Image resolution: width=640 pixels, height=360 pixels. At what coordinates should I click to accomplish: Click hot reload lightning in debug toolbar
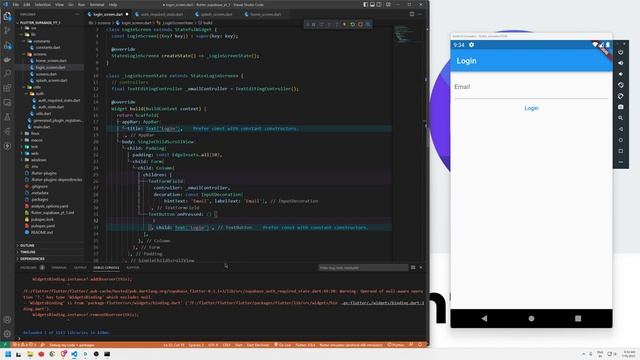pos(344,24)
